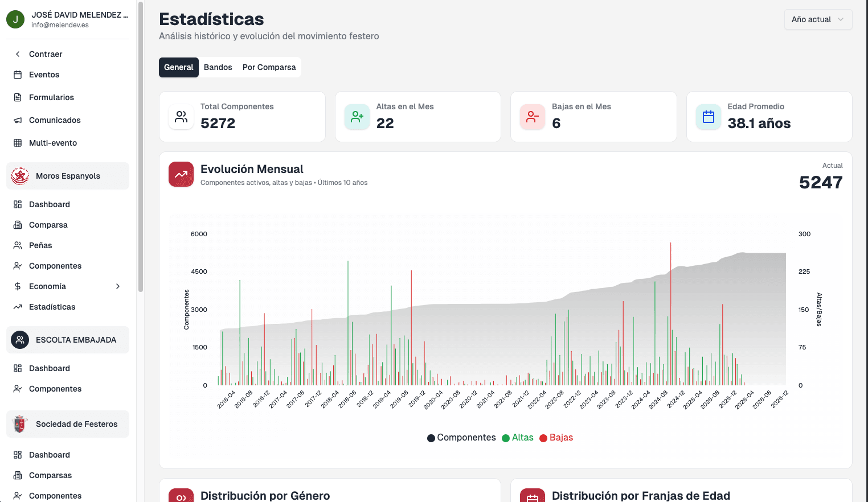Expand the Economía submenu chevron
Viewport: 868px width, 502px height.
[118, 286]
